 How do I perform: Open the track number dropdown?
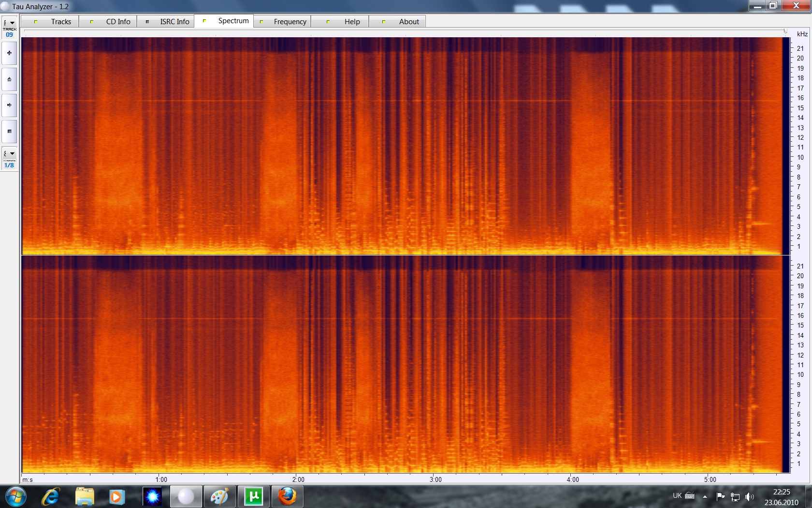pos(9,23)
